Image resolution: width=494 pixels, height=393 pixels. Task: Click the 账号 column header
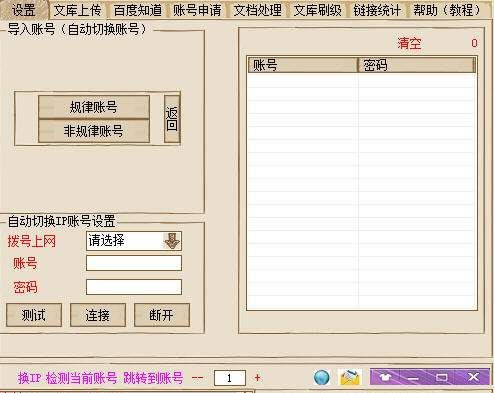(303, 65)
